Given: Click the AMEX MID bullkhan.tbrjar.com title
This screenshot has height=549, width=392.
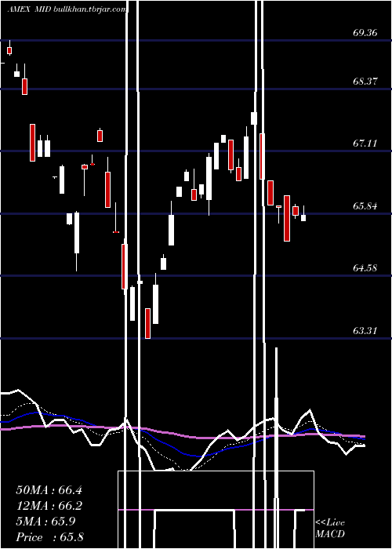Looking at the screenshot, I should pyautogui.click(x=67, y=9).
